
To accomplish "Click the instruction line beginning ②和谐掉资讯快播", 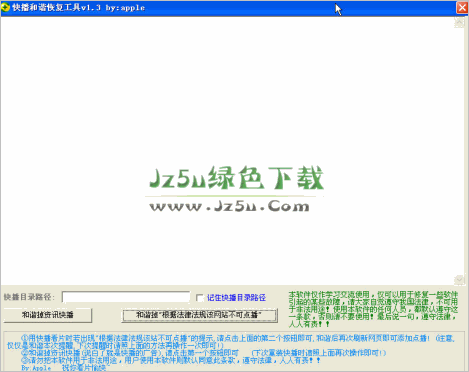I will (x=203, y=353).
